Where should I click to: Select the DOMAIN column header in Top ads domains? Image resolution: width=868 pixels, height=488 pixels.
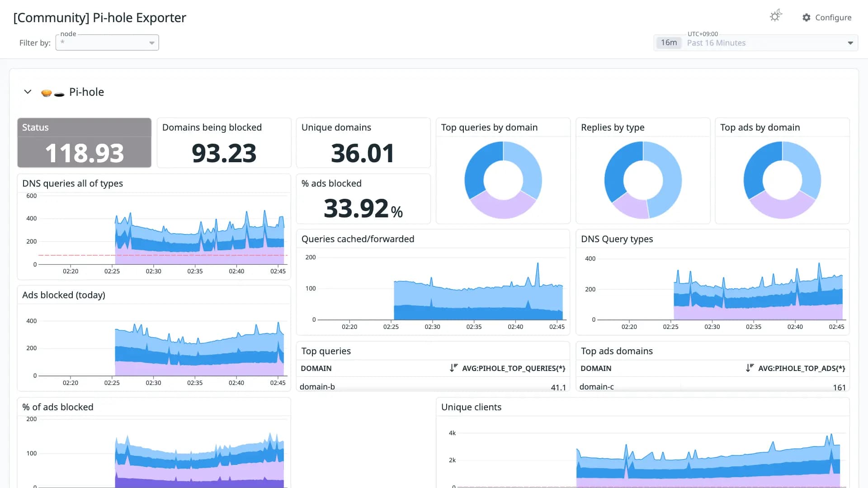coord(596,368)
